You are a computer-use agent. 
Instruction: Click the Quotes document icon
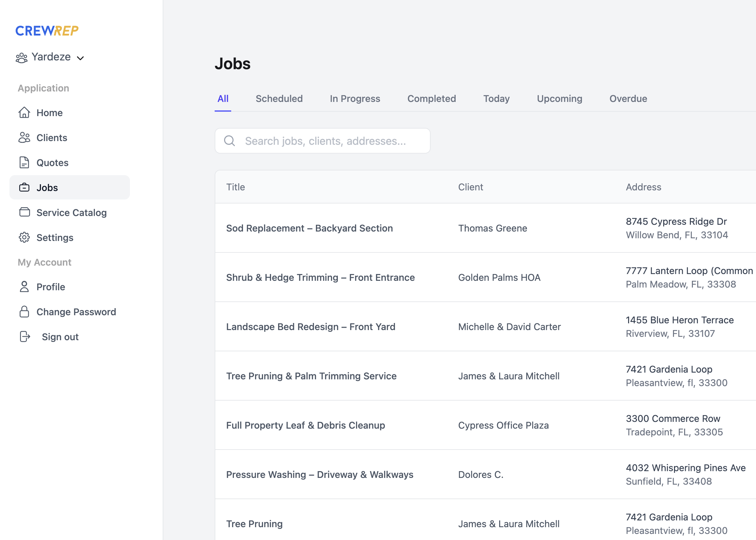point(24,163)
